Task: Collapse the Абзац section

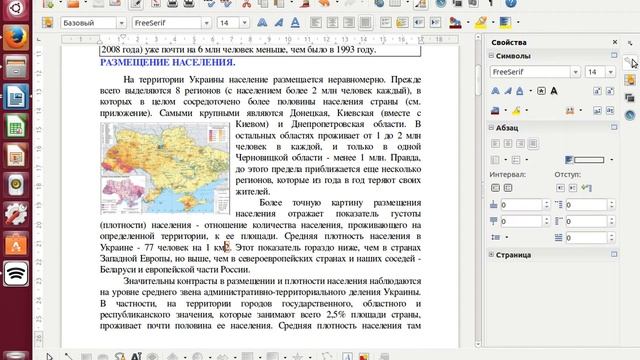Action: [491, 127]
